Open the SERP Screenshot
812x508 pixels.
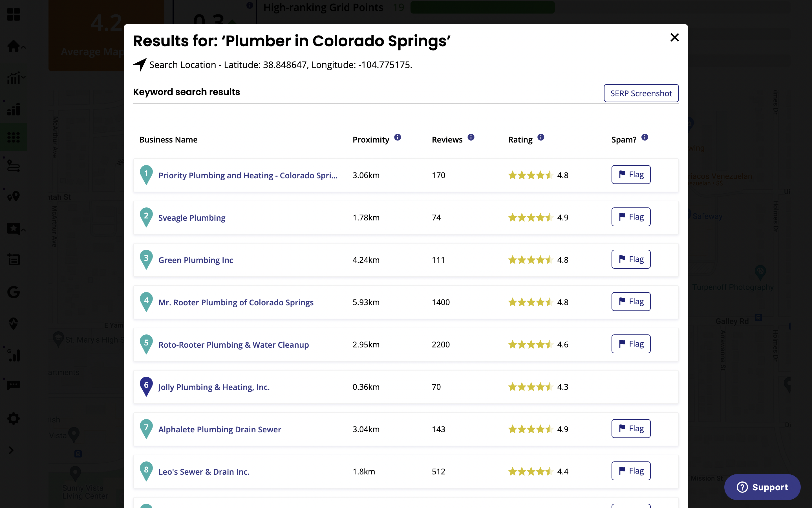point(641,93)
